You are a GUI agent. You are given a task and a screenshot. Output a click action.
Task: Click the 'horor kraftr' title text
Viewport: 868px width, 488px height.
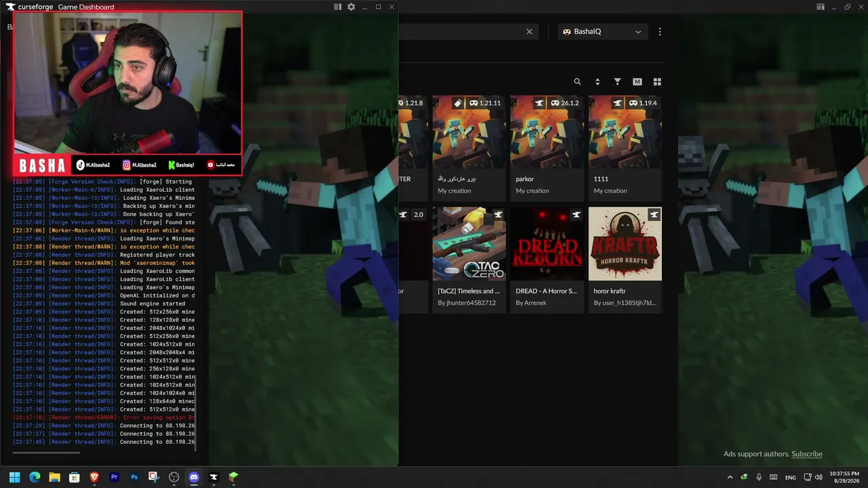[x=610, y=291]
